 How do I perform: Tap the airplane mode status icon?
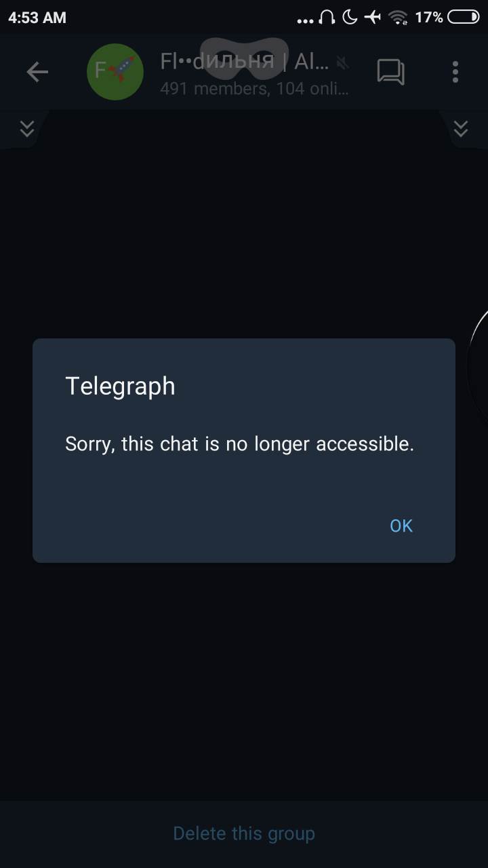point(373,17)
